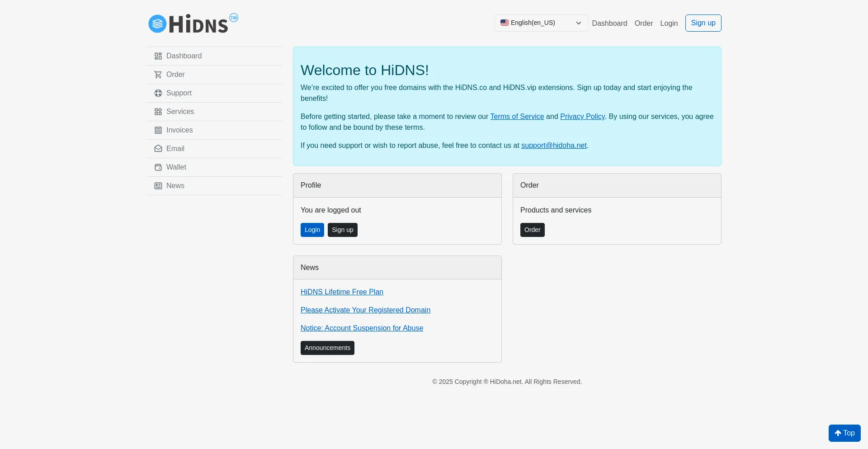This screenshot has height=449, width=868.
Task: Click the Email envelope icon
Action: click(158, 149)
